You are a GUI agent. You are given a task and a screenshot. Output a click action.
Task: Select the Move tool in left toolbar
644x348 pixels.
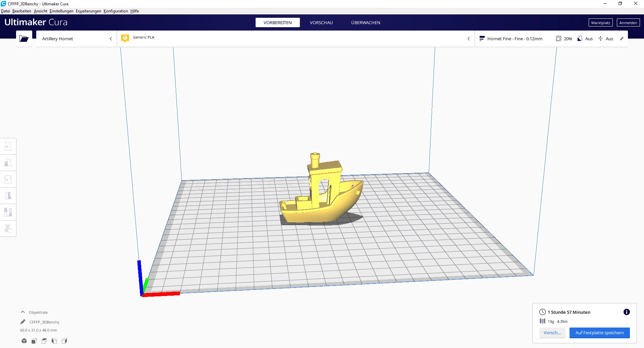coord(8,146)
